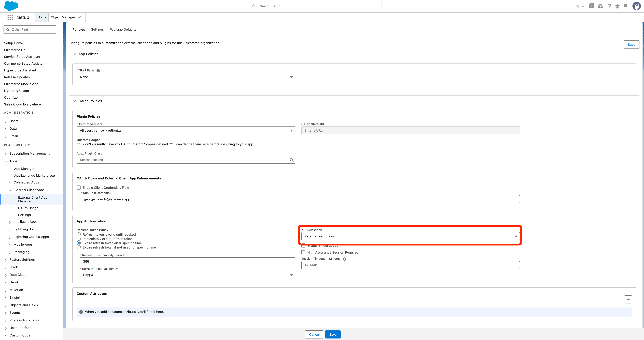
Task: Enable High Assurance Session Required
Action: pos(303,252)
